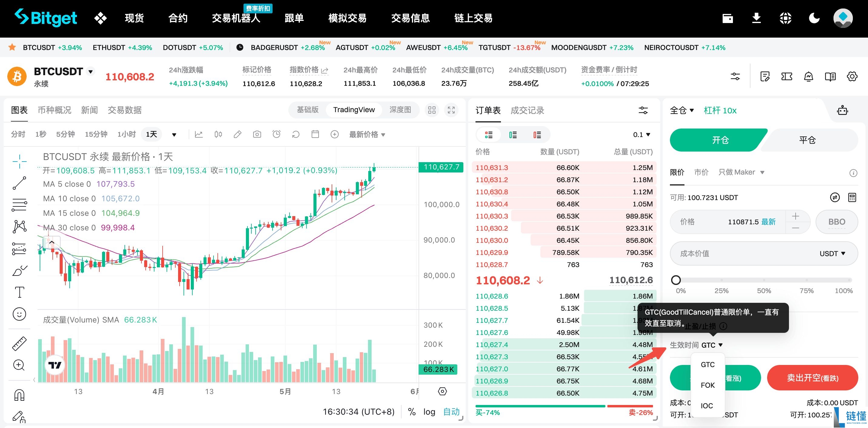The height and width of the screenshot is (428, 868).
Task: Open the user avatar profile
Action: coord(843,18)
